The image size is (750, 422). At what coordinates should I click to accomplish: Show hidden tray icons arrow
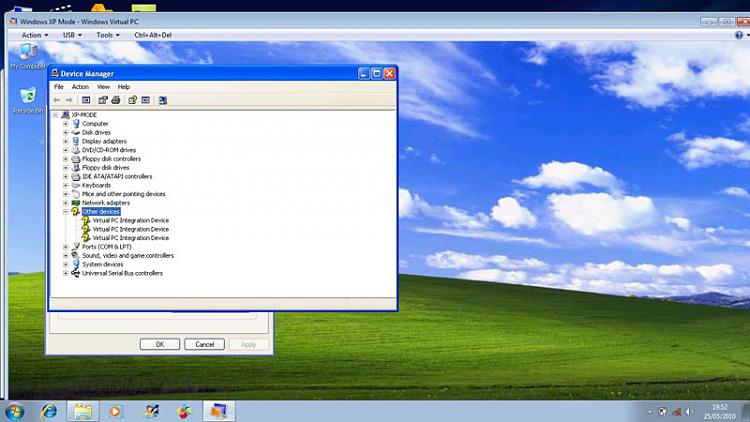pos(650,412)
